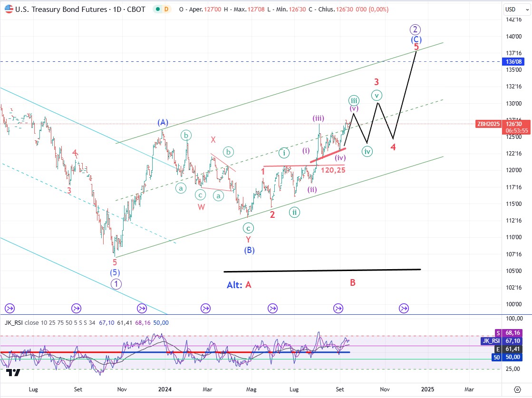Select the 120,25 red price annotation
The image size is (532, 398).
point(333,170)
